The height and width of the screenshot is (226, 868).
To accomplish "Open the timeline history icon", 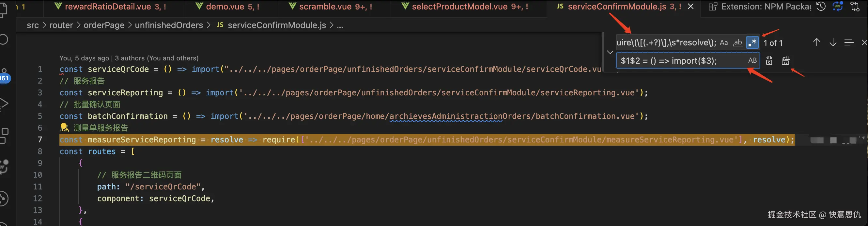I will 821,7.
